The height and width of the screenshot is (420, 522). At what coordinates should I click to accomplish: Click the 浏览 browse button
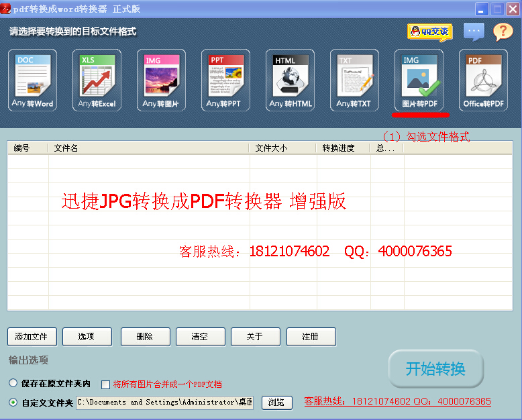coord(277,403)
